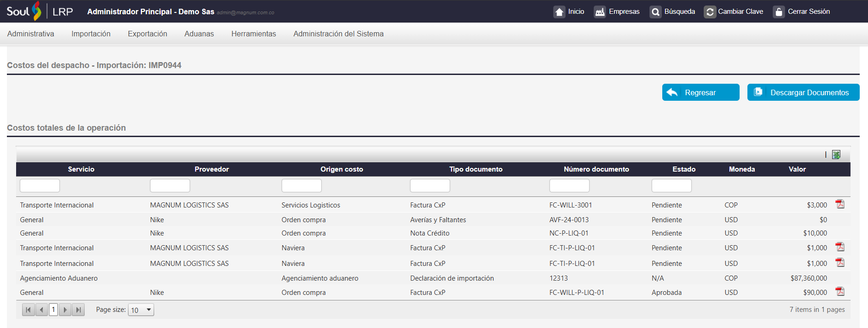Sort by Número documento column header
This screenshot has width=868, height=328.
coord(596,169)
